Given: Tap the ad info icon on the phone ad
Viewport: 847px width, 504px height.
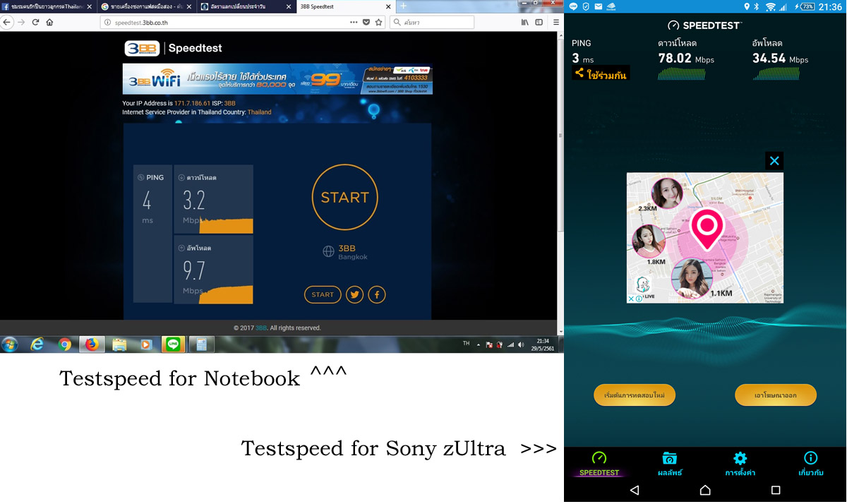Looking at the screenshot, I should pyautogui.click(x=639, y=299).
